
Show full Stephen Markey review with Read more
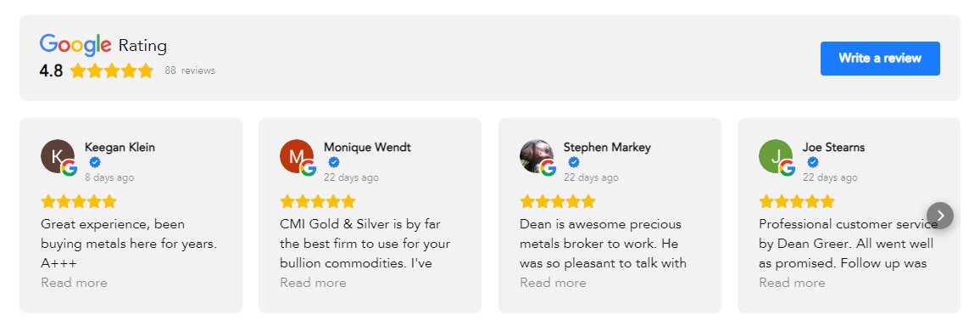(x=553, y=283)
